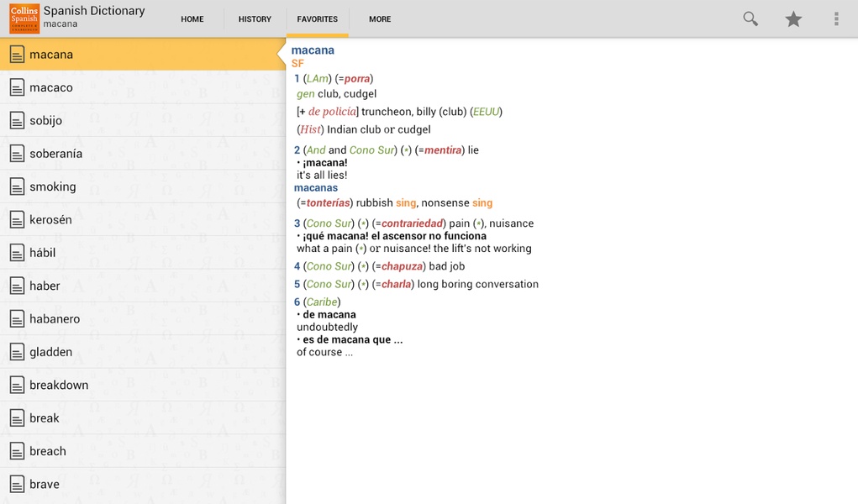
Task: Open the 'macaco' favorite word
Action: 143,87
